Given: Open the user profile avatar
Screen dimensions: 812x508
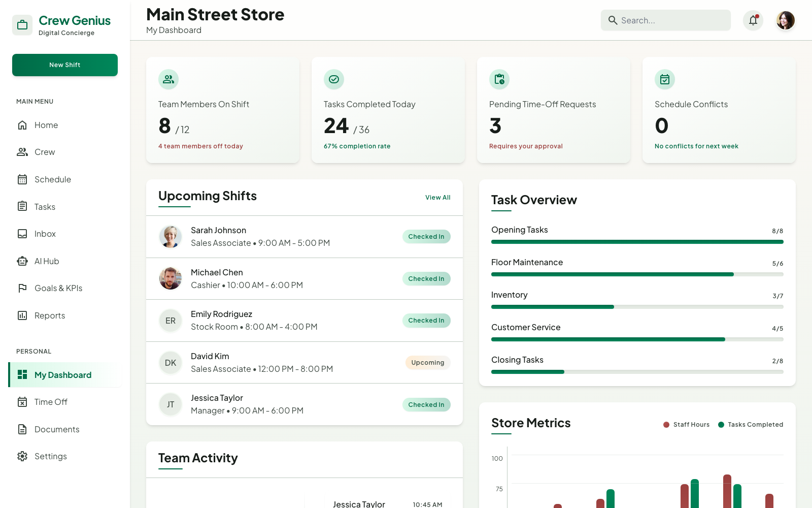Looking at the screenshot, I should (x=786, y=20).
